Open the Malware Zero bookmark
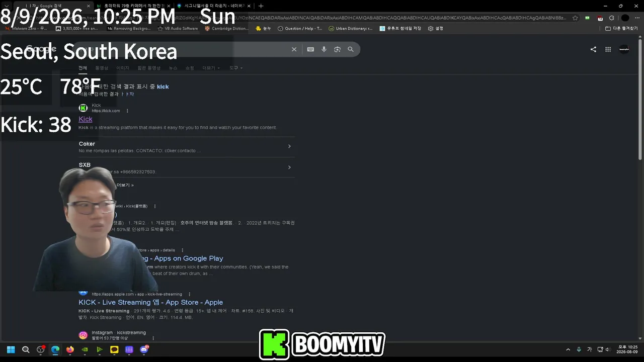644x362 pixels. 26,29
